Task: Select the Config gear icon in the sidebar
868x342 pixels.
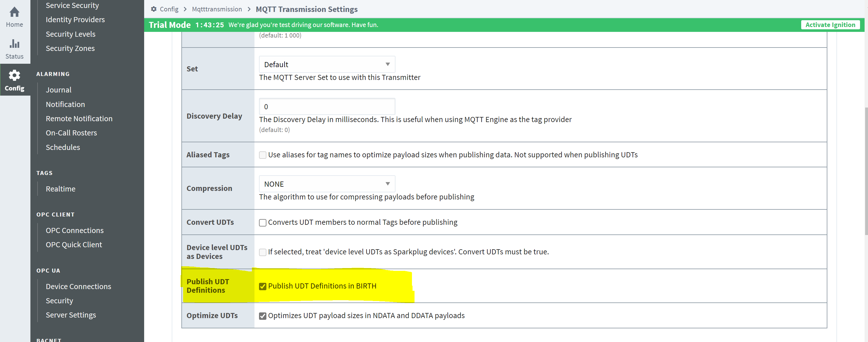Action: pos(14,75)
